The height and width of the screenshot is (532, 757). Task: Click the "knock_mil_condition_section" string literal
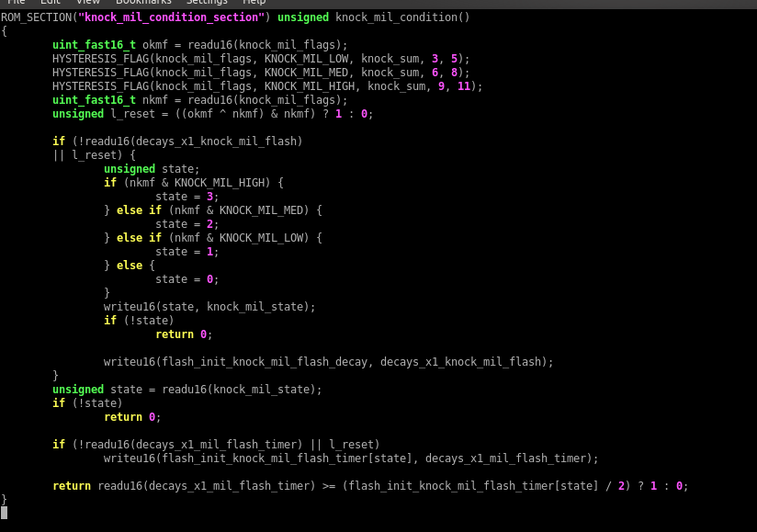pyautogui.click(x=171, y=17)
